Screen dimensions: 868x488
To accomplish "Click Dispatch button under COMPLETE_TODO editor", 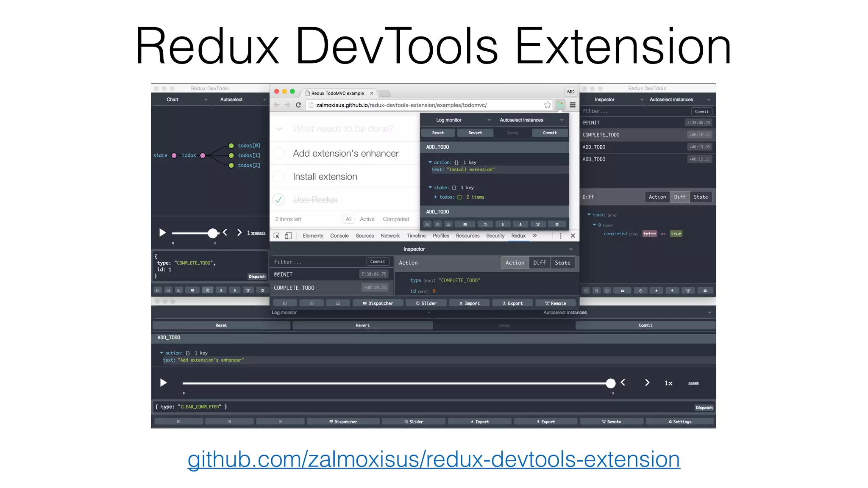I will click(257, 276).
